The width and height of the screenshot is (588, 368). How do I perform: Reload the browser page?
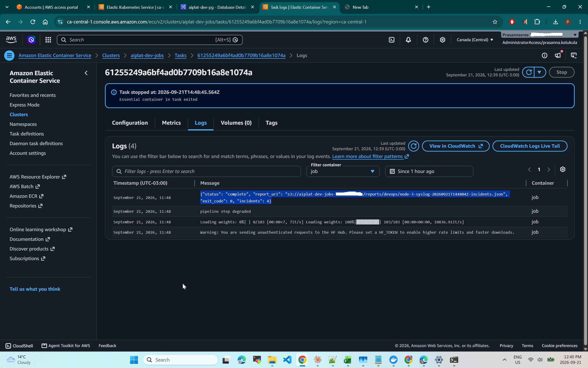(x=33, y=22)
